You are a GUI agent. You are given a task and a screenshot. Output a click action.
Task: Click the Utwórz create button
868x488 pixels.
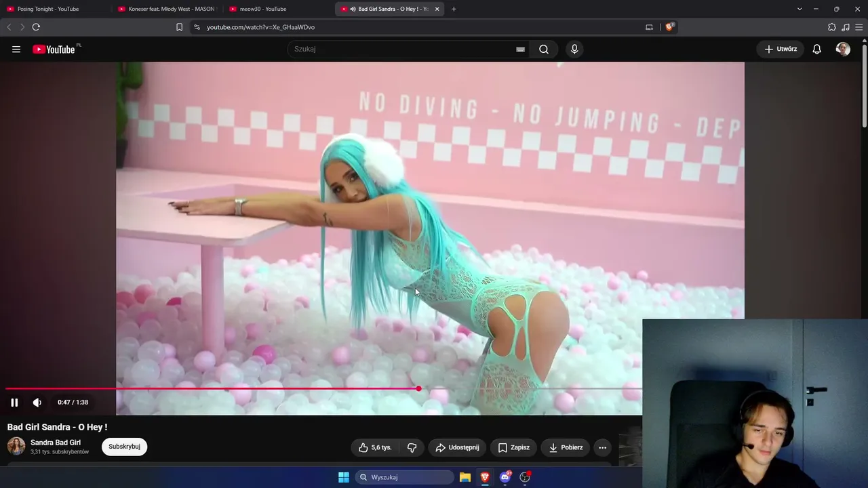click(781, 49)
